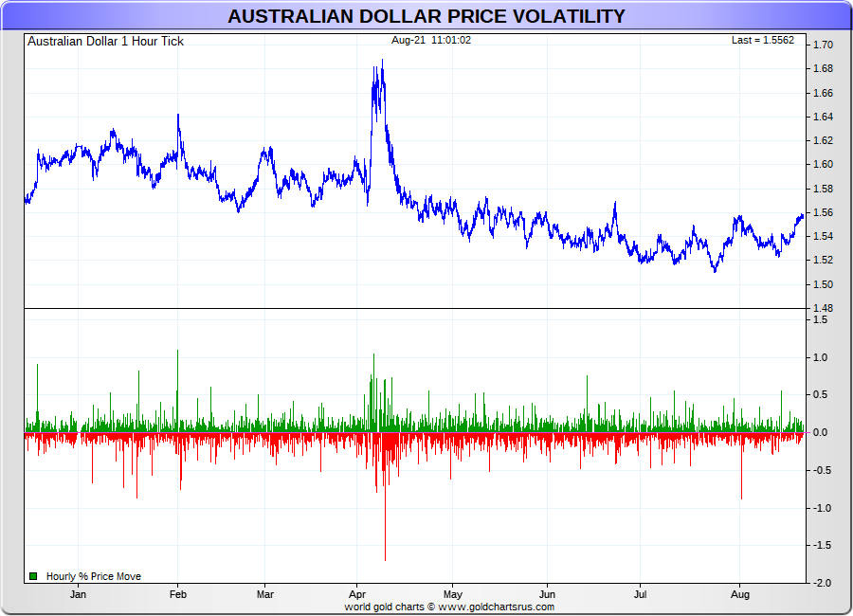853x616 pixels.
Task: Select the "Australian Dollar 1 Hour Tick" label
Action: tap(105, 42)
